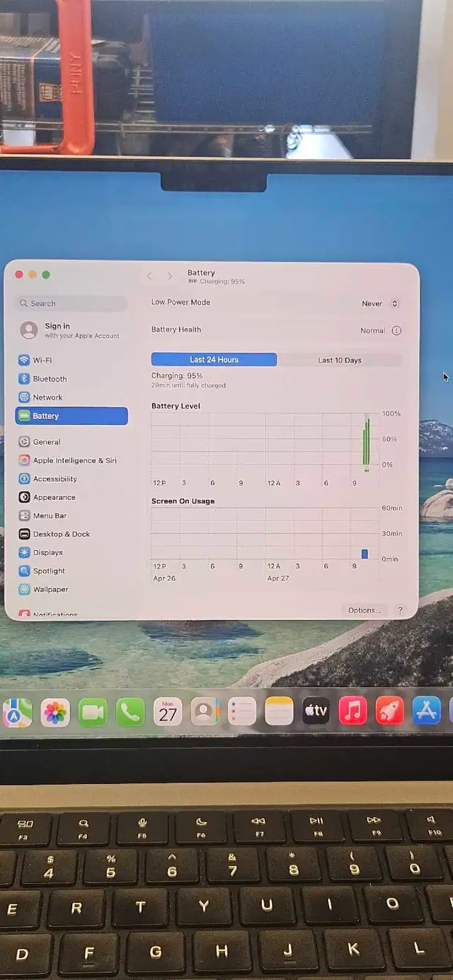This screenshot has height=980, width=453.
Task: Click the Battery Health Normal status
Action: coord(372,330)
